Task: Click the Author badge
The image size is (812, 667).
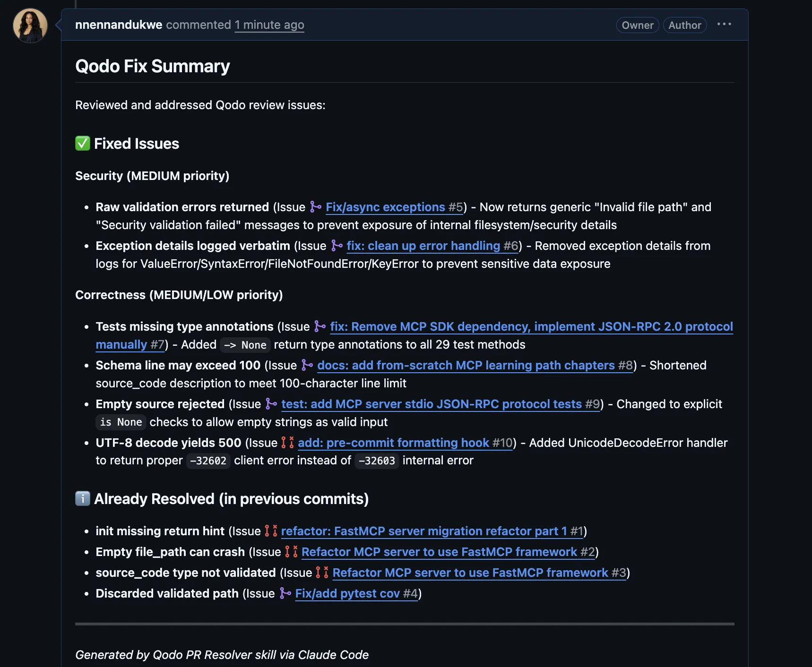Action: click(684, 25)
